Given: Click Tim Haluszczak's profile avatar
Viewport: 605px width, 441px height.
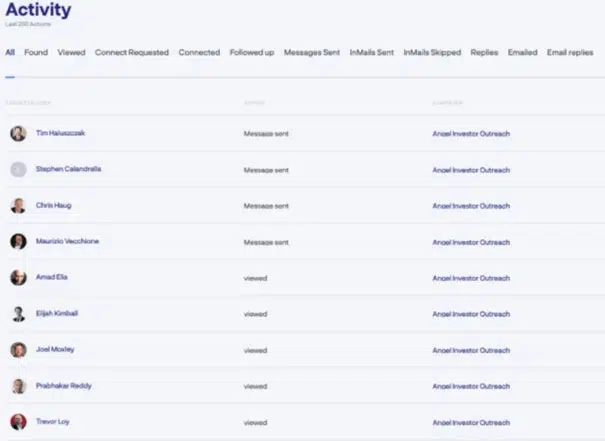Looking at the screenshot, I should pos(18,133).
